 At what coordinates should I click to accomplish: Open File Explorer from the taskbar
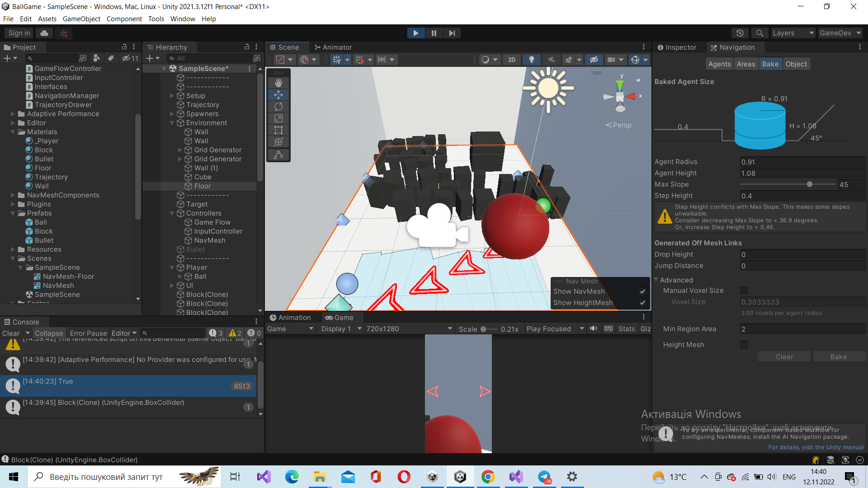click(x=320, y=477)
